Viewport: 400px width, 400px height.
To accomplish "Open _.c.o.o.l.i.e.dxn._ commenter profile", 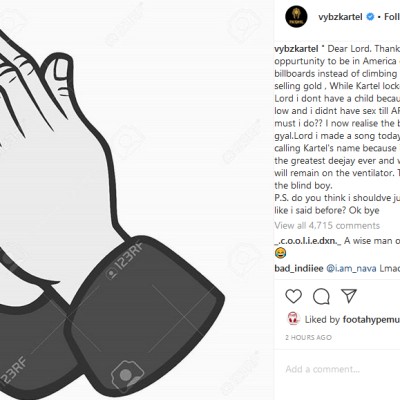I will point(308,241).
